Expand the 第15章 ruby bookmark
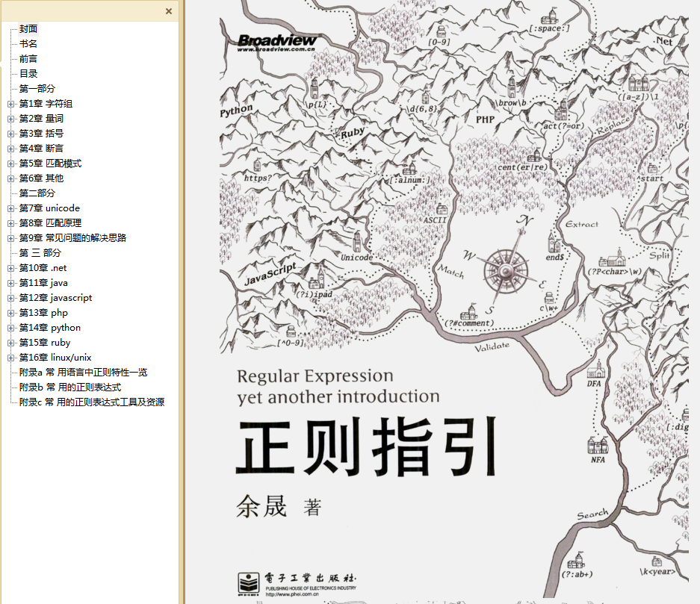The height and width of the screenshot is (604, 700). click(10, 343)
